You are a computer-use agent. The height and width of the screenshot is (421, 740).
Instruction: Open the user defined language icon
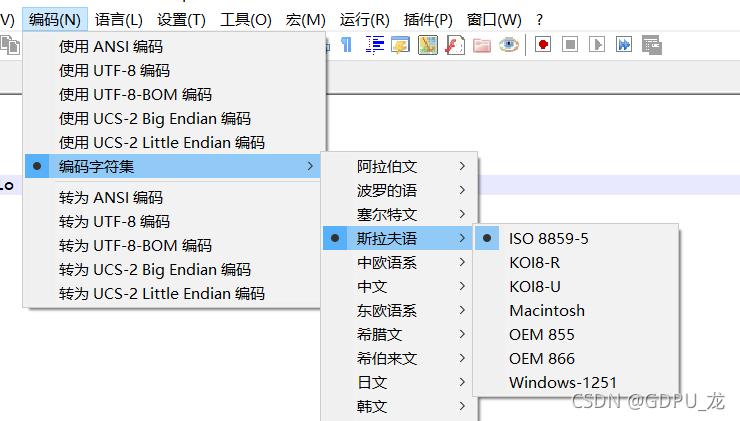tap(401, 45)
